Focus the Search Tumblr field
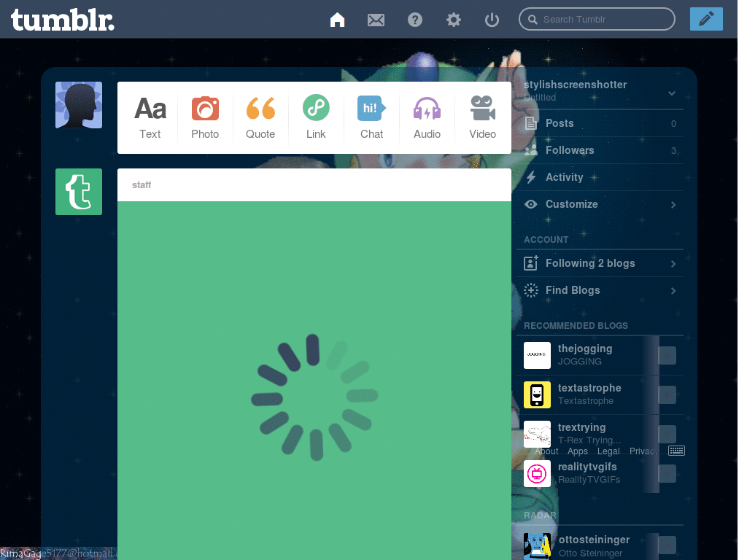This screenshot has width=747, height=560. coord(597,20)
